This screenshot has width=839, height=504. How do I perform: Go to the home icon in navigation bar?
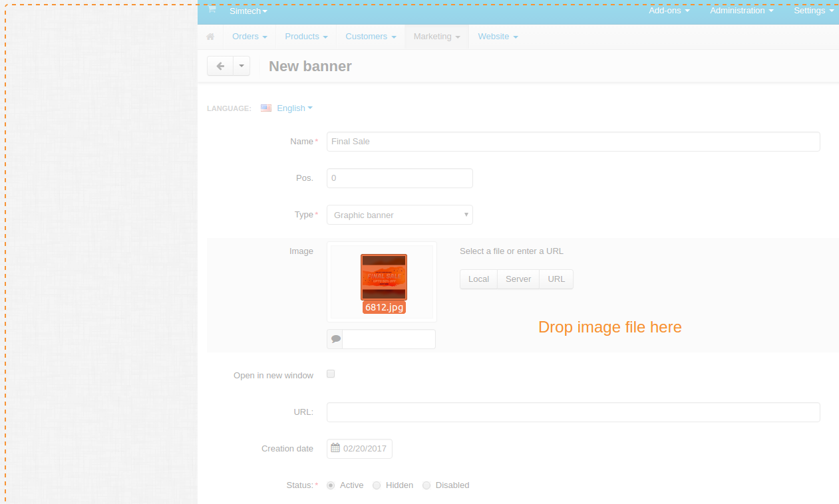211,37
